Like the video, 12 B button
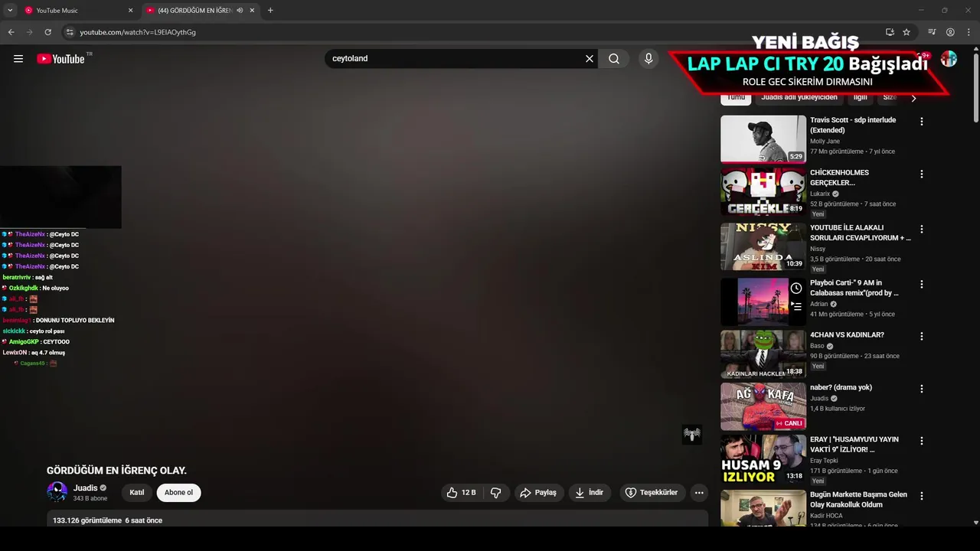980x551 pixels. click(462, 493)
